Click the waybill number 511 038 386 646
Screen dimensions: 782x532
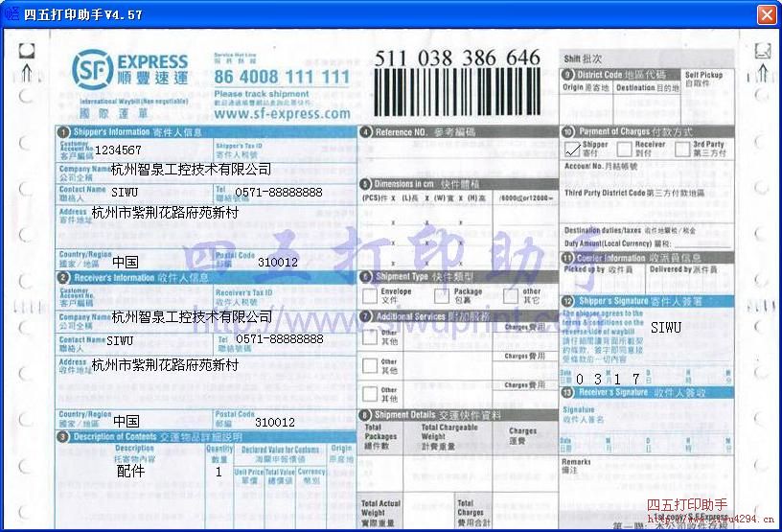pos(457,58)
